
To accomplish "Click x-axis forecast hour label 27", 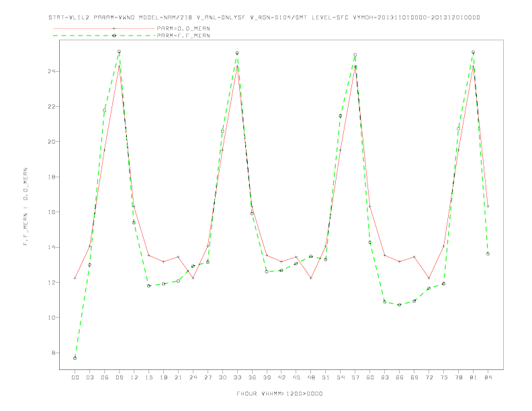I will [208, 377].
